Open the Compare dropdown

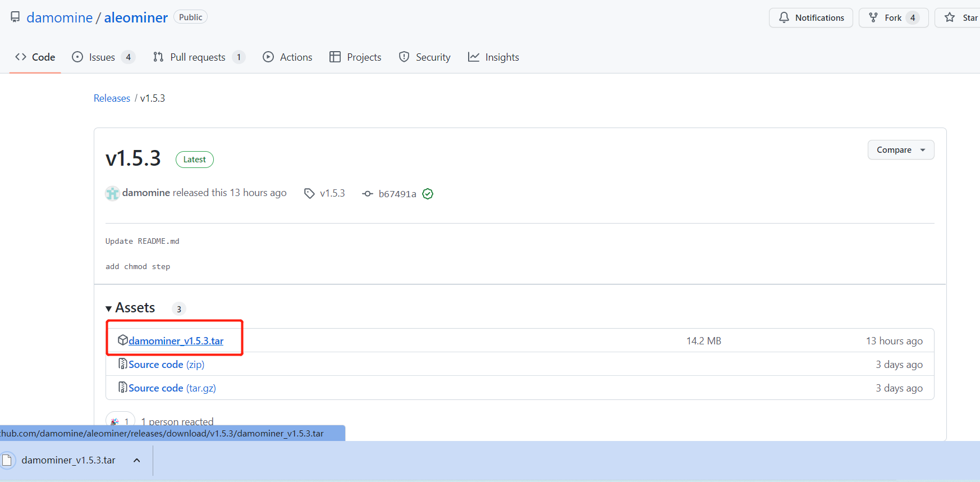pyautogui.click(x=901, y=149)
